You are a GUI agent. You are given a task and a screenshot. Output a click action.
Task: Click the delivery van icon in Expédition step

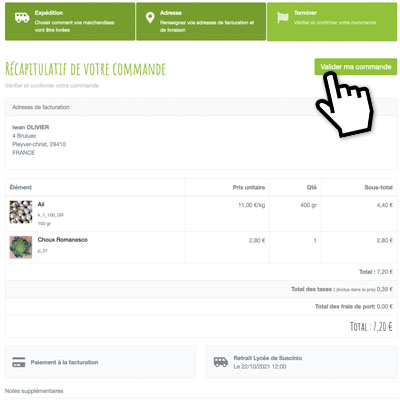coord(22,18)
